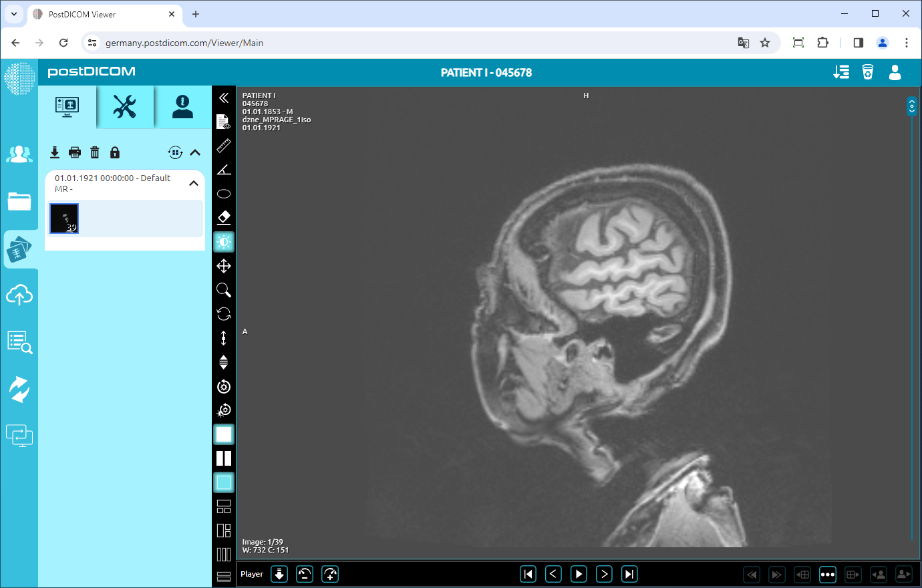The height and width of the screenshot is (588, 922).
Task: Activate the pan/move tool
Action: coord(224,265)
